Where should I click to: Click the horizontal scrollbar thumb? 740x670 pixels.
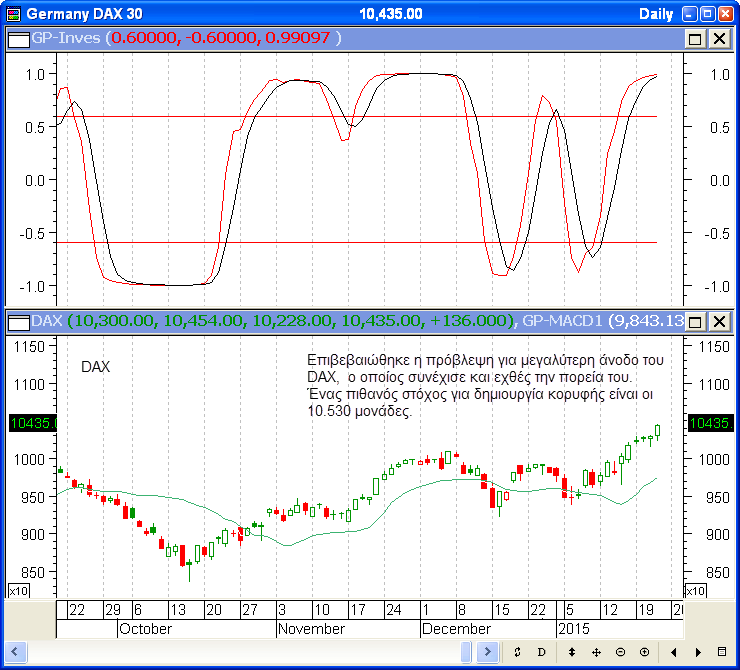tap(466, 652)
